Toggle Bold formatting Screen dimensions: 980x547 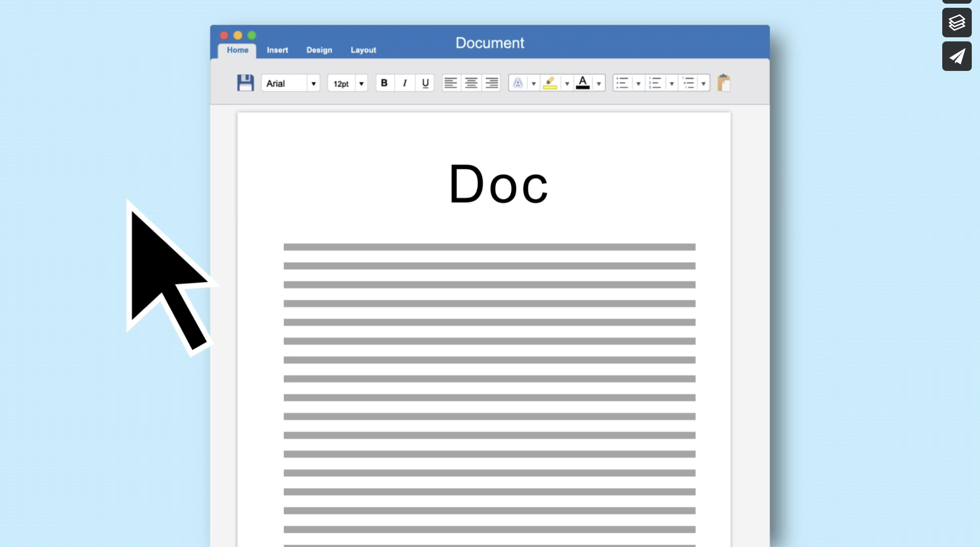(x=384, y=83)
